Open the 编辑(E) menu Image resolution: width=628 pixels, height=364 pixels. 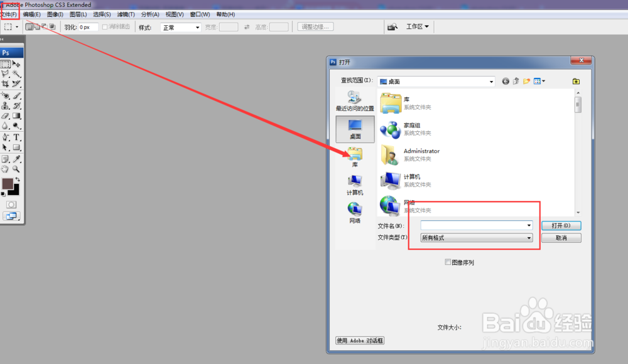31,14
